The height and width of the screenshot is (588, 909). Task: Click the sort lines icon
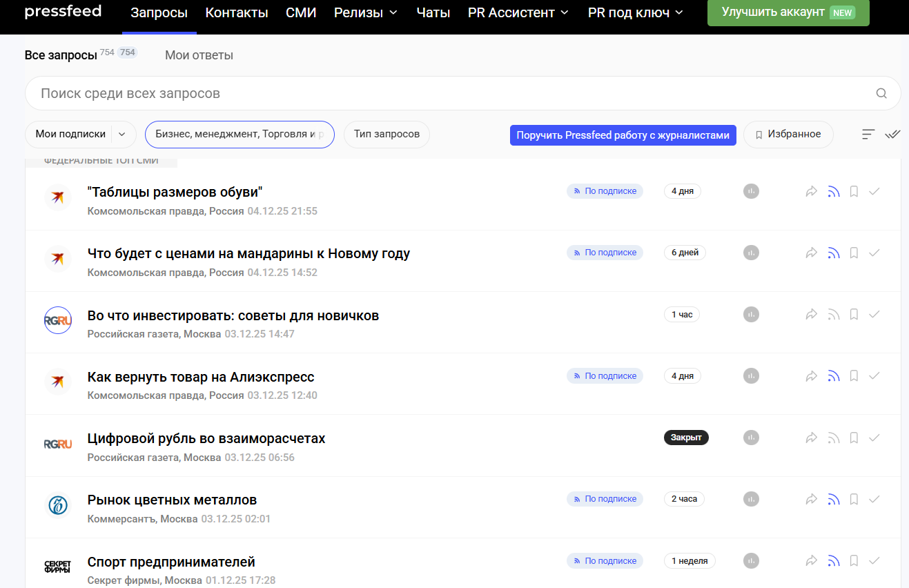tap(868, 135)
